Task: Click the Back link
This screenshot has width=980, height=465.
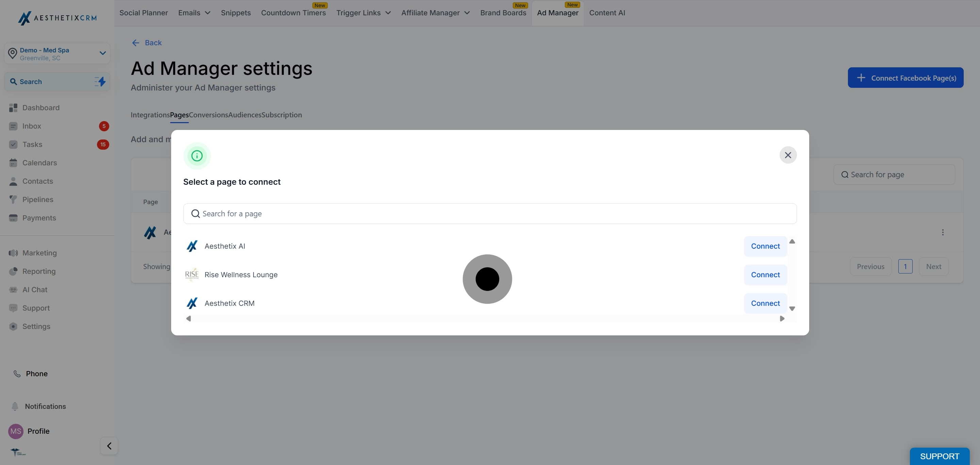Action: (146, 43)
